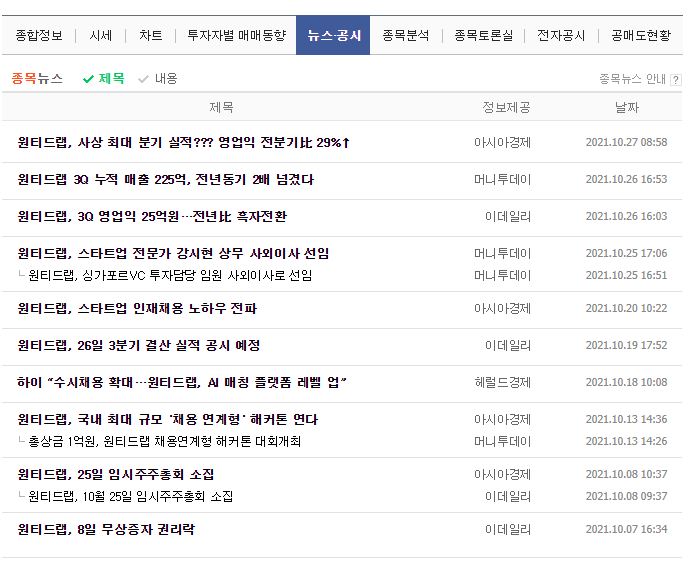Open related article 싱가포르VC 투자담당 임원 선임

point(170,276)
